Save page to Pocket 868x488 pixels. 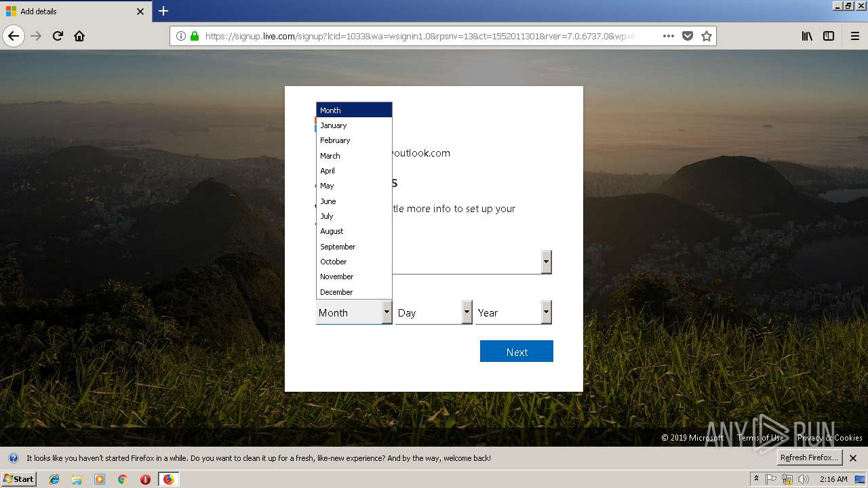(x=688, y=36)
